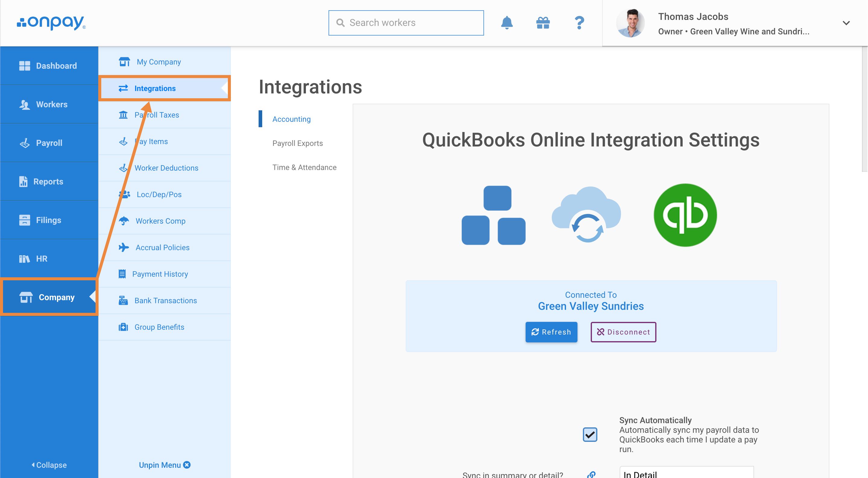Click the Disconnect QuickBooks button

pyautogui.click(x=624, y=332)
